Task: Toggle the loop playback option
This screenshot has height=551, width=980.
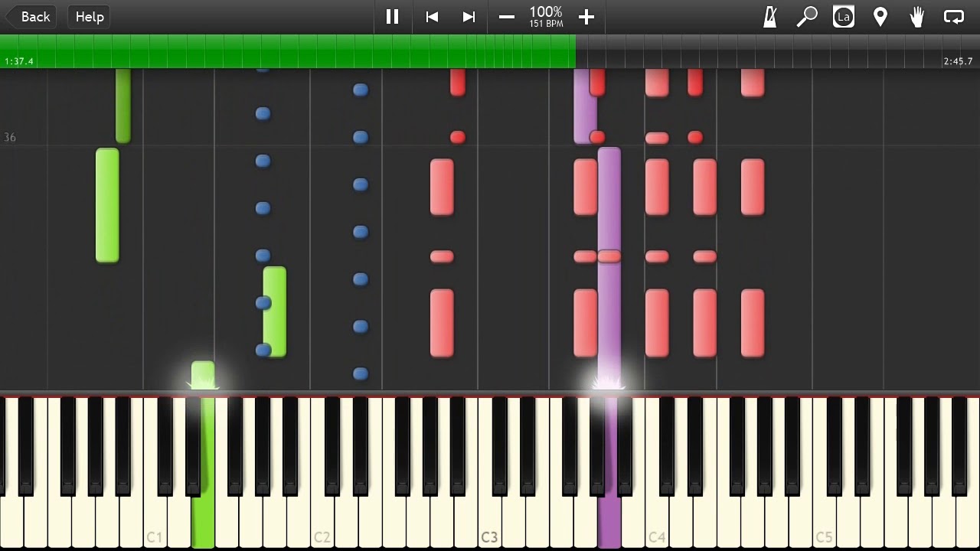Action: tap(954, 17)
